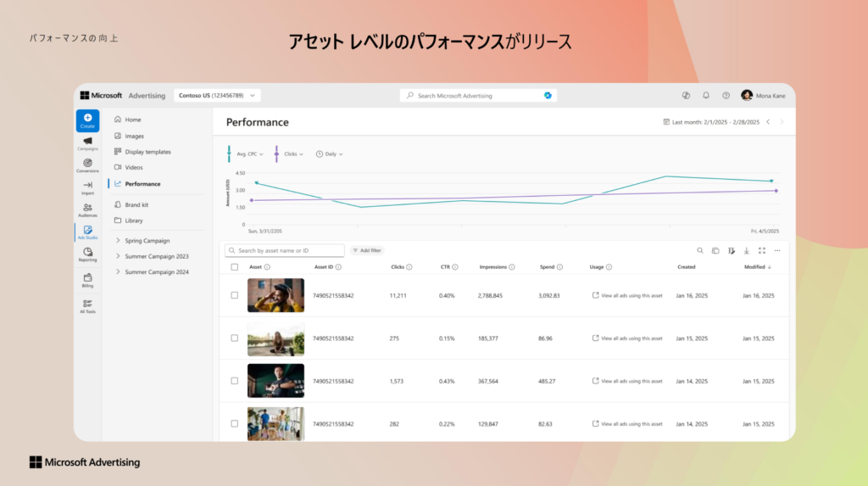Screen dimensions: 868x486
Task: Click in Search Microsoft Advertising field
Action: click(x=478, y=95)
